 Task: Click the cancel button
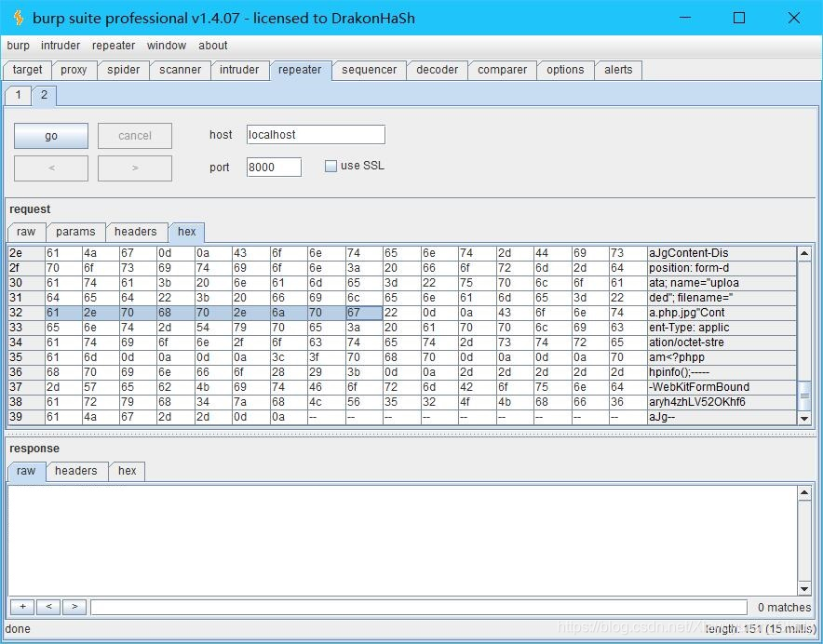pyautogui.click(x=135, y=136)
